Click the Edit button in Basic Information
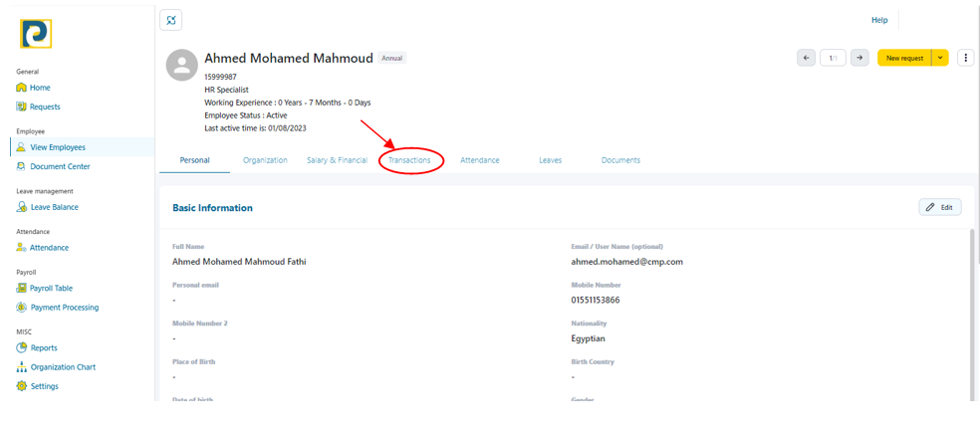This screenshot has height=436, width=980. click(x=939, y=207)
